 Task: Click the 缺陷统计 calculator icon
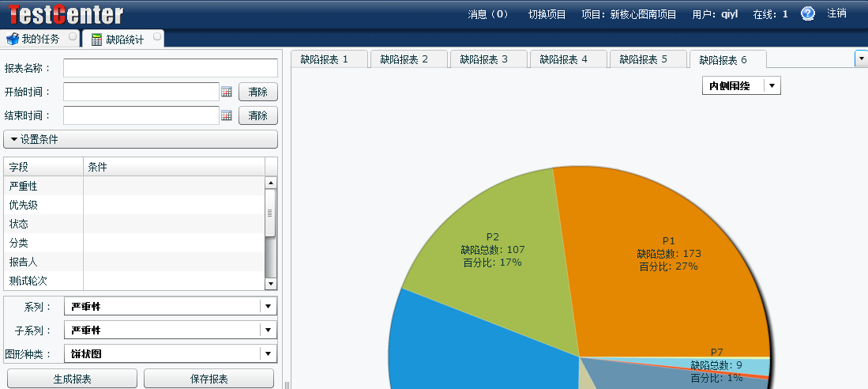(97, 40)
